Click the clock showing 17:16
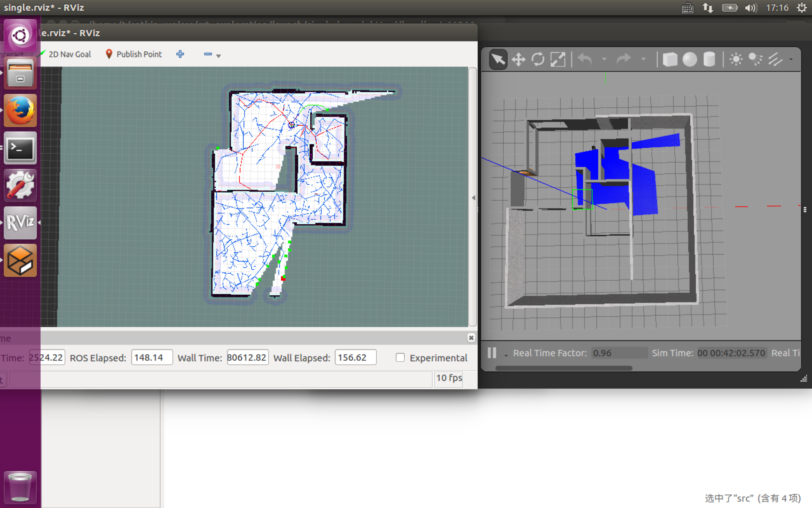Screen dimensions: 812x508 pyautogui.click(x=777, y=8)
